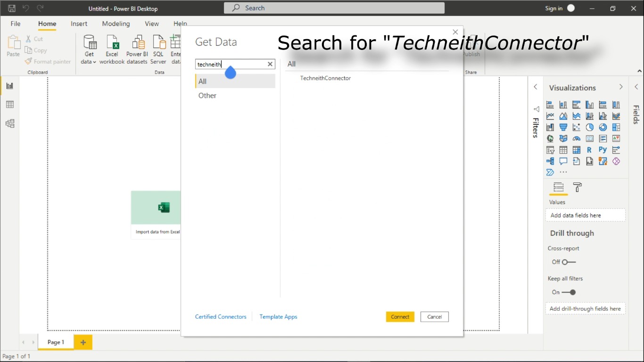Switch to Model view in left sidebar

(x=10, y=123)
